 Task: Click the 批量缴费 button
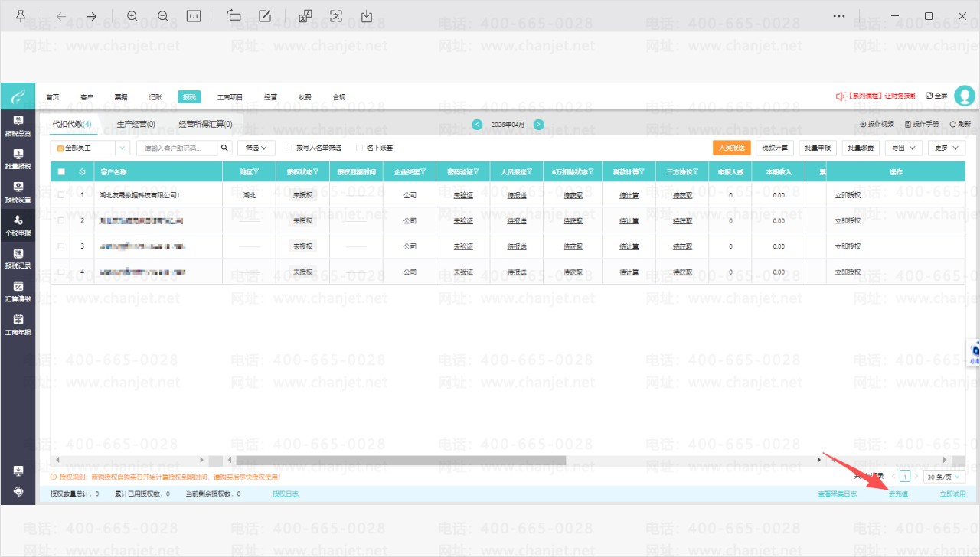coord(861,148)
